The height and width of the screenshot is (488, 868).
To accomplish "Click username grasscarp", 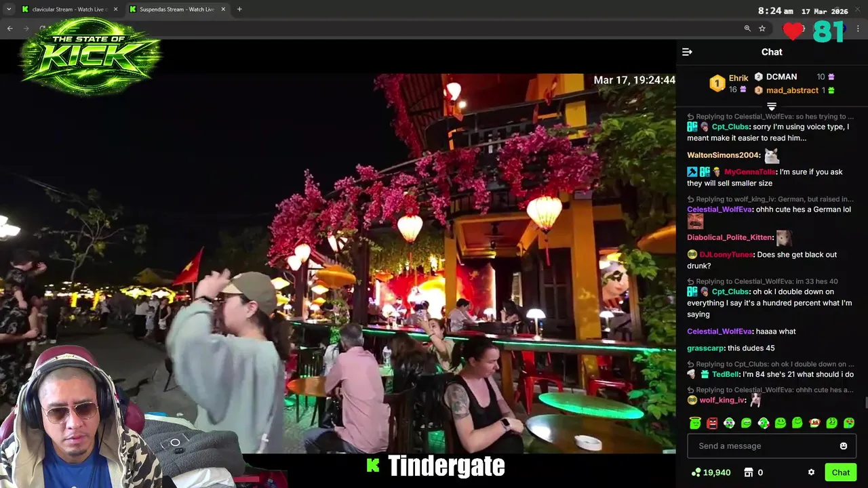I will point(705,348).
